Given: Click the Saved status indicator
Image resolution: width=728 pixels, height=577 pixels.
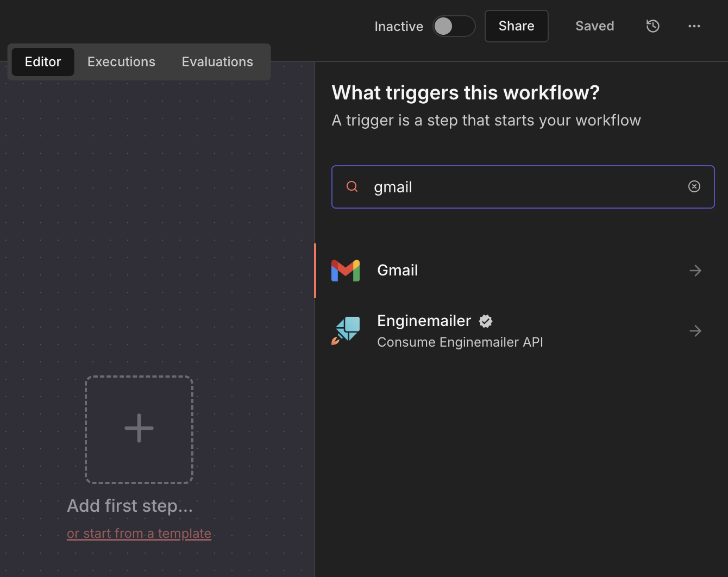Looking at the screenshot, I should [x=594, y=26].
